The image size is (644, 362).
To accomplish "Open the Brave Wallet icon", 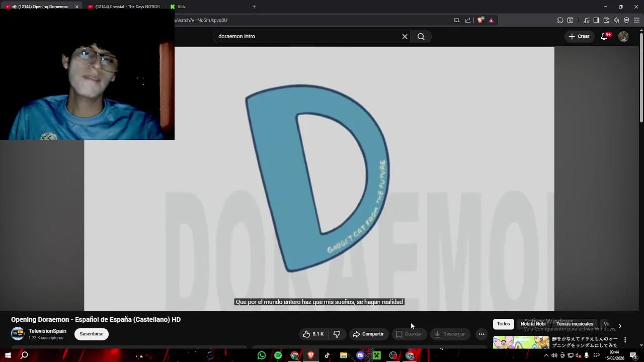I will point(606,20).
